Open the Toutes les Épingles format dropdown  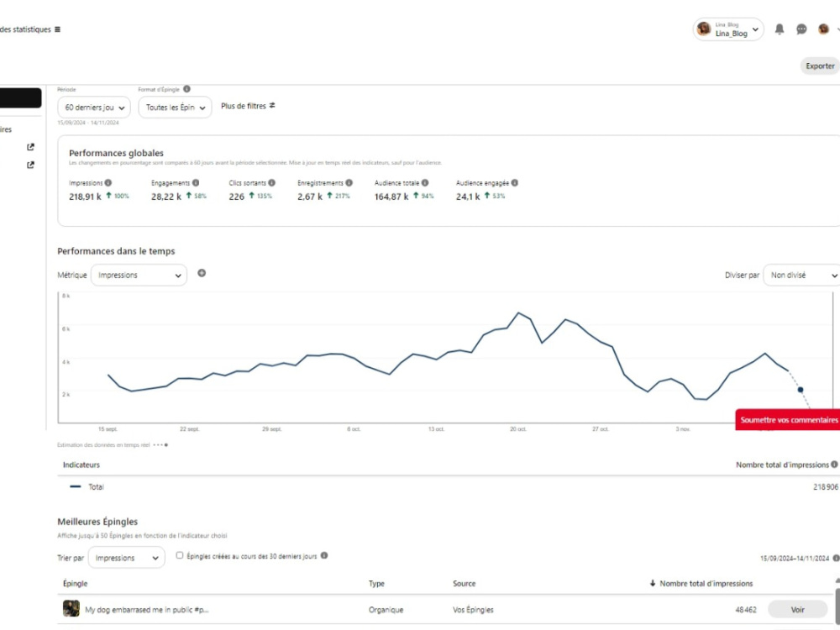(175, 108)
